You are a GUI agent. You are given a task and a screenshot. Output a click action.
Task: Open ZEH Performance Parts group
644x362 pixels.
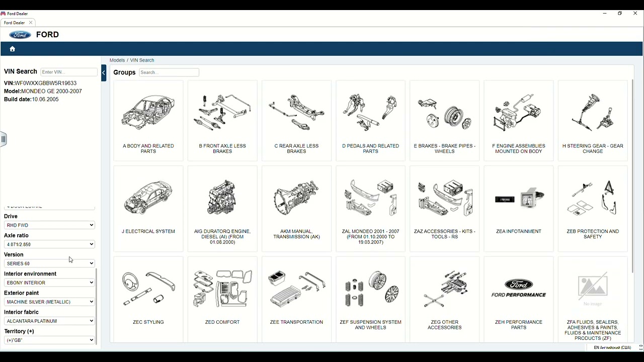[x=519, y=299]
